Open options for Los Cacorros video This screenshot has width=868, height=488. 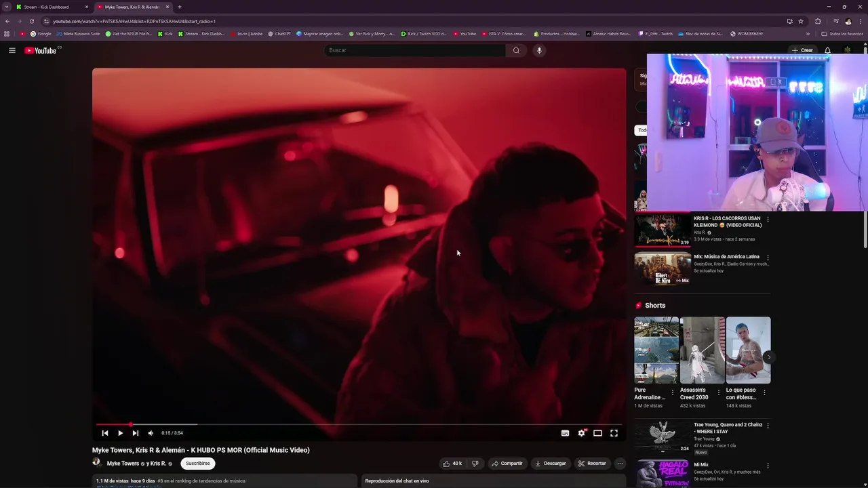click(x=768, y=220)
